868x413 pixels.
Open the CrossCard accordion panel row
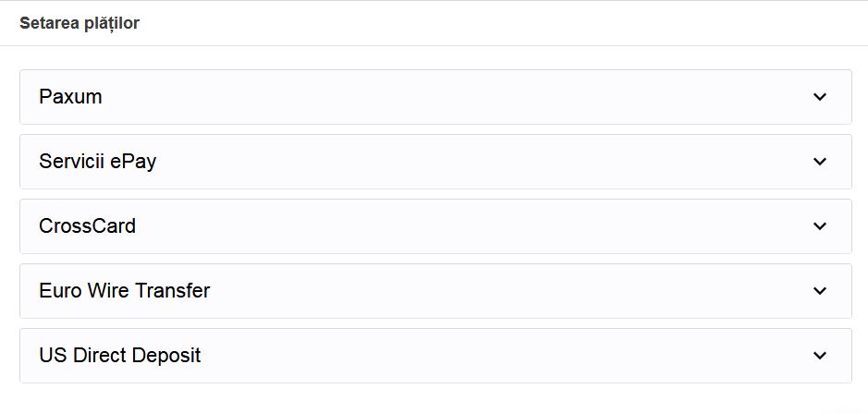434,226
